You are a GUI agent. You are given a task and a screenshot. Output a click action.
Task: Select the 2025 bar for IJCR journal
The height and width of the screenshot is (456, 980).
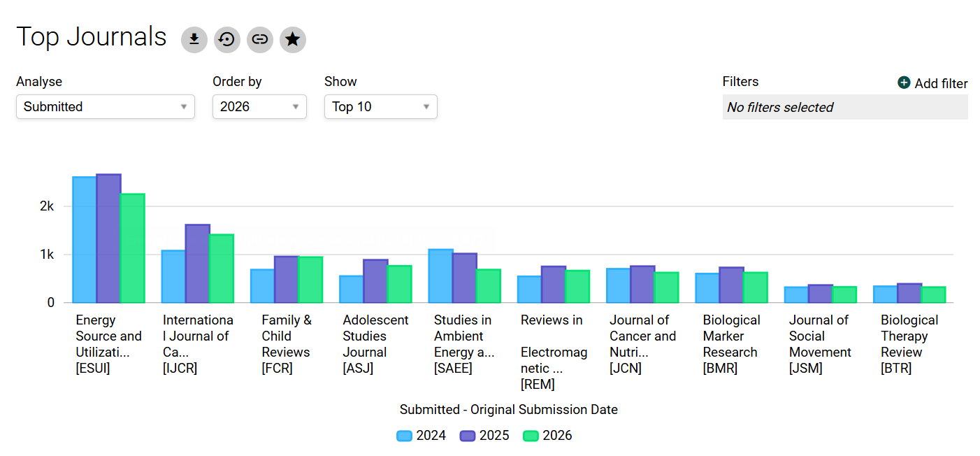click(x=198, y=264)
